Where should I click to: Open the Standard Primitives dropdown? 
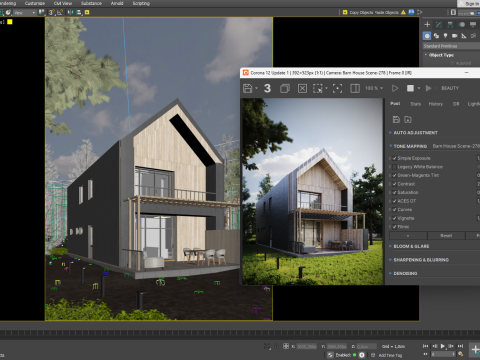tap(451, 46)
